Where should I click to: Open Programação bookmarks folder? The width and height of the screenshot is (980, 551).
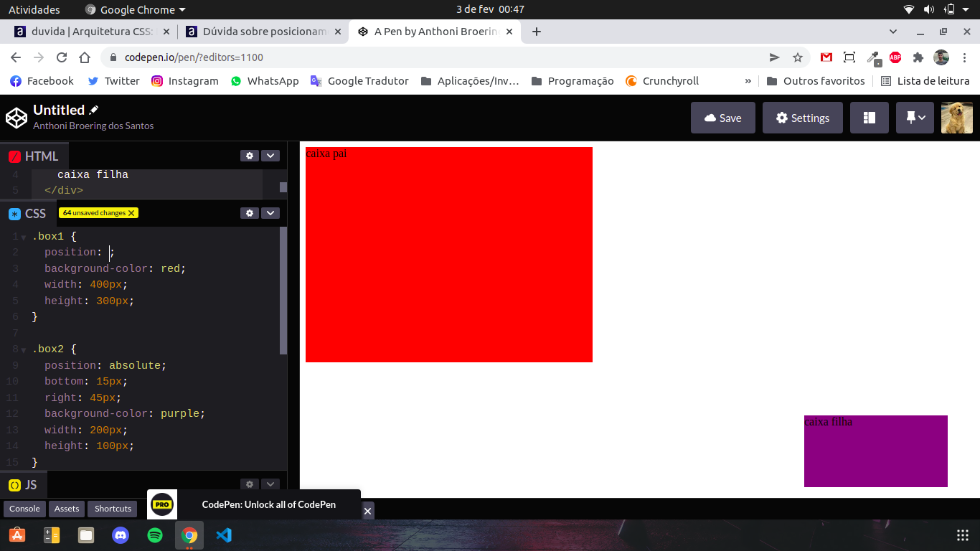[573, 81]
